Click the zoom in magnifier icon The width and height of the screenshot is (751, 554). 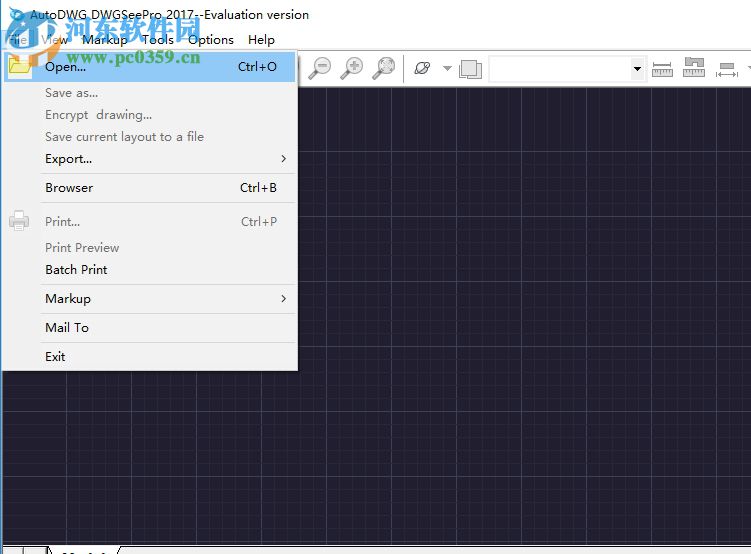click(x=352, y=68)
